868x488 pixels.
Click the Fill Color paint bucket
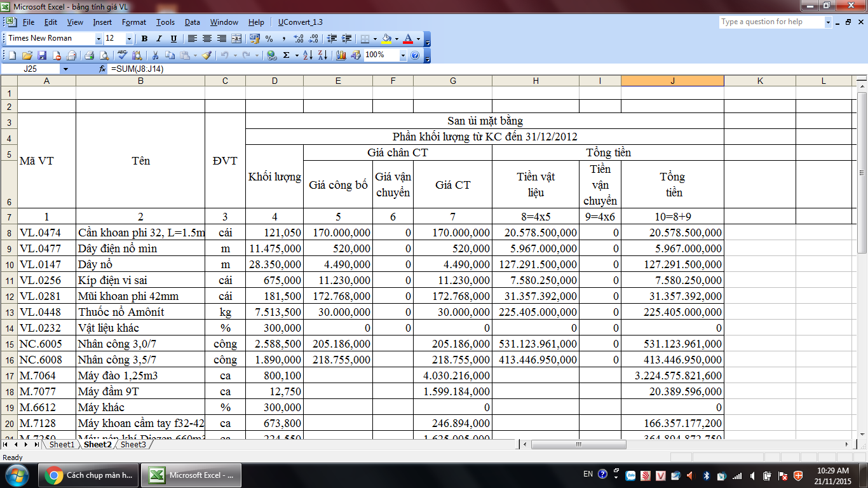pyautogui.click(x=386, y=39)
